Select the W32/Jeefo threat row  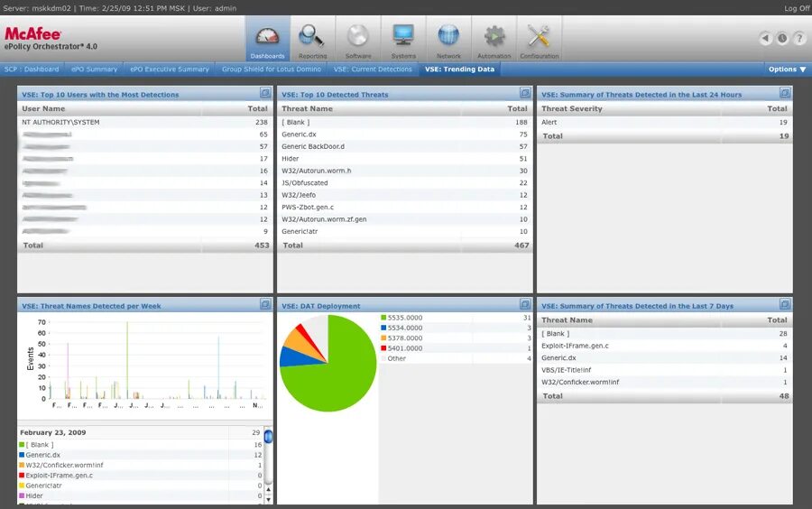point(405,195)
